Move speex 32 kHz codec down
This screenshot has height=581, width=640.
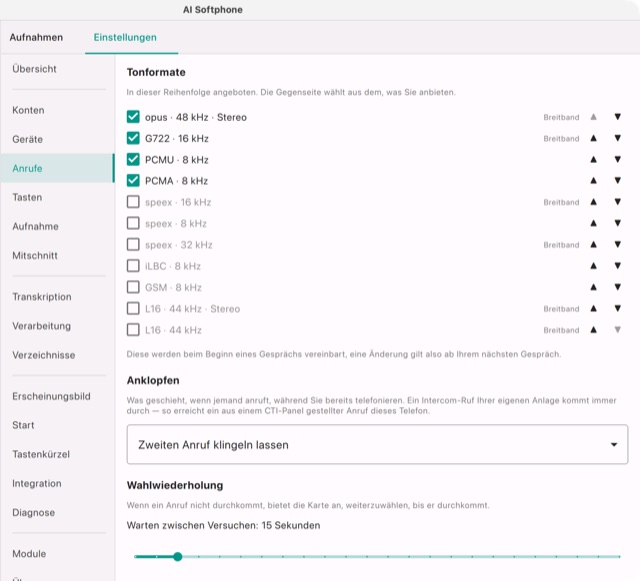tap(618, 245)
